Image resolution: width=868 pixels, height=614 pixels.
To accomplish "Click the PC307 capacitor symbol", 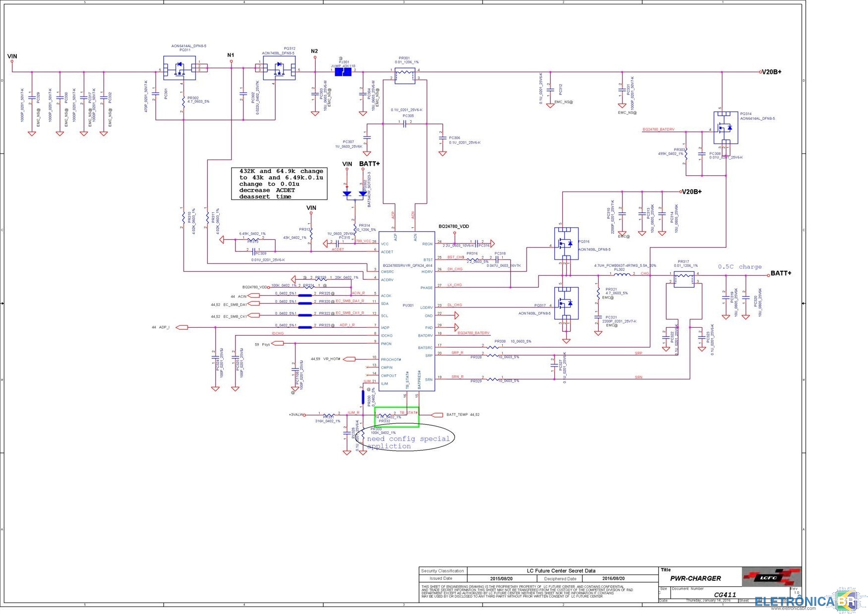I will [367, 137].
